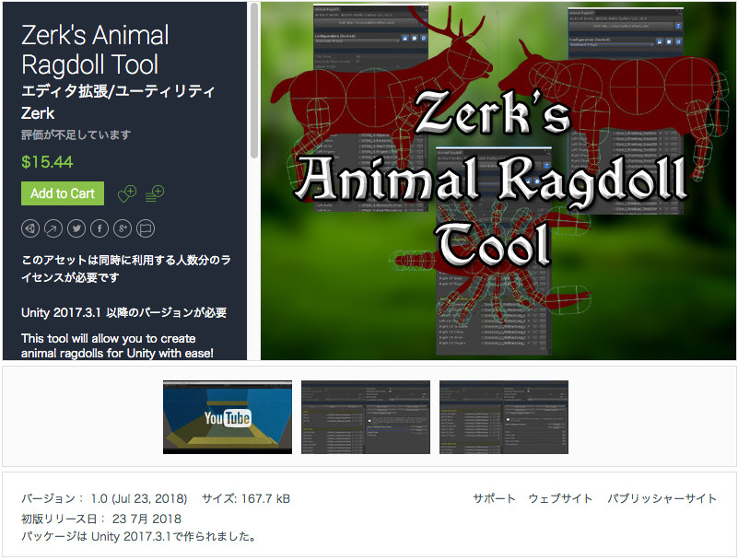Open the ウェブサイト link
Image resolution: width=738 pixels, height=560 pixels.
[560, 498]
